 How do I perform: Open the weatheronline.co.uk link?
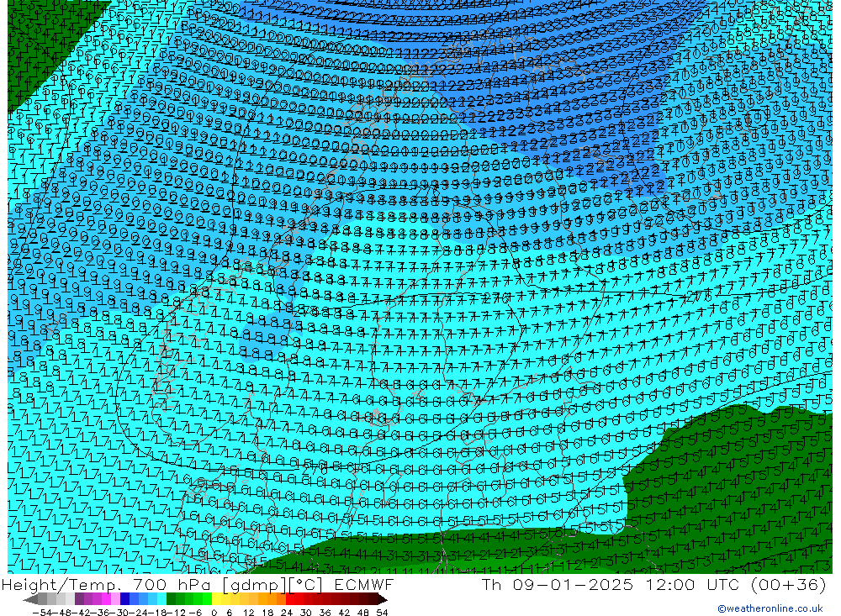point(770,608)
